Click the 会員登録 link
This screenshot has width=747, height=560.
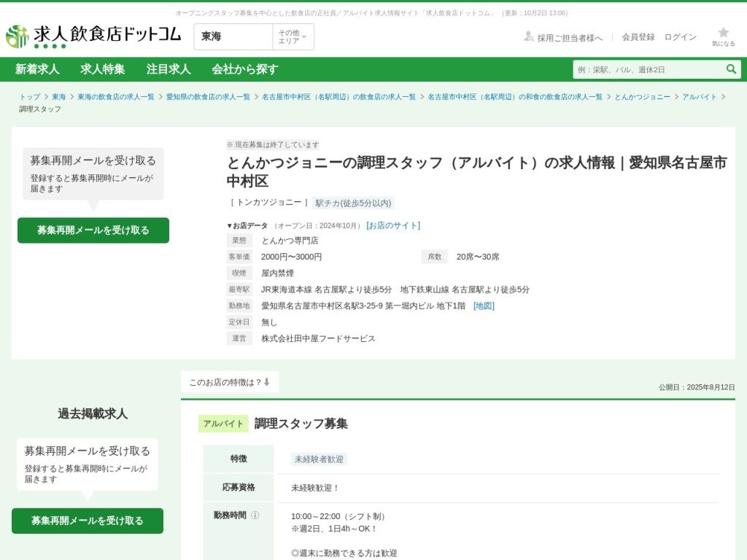click(638, 37)
